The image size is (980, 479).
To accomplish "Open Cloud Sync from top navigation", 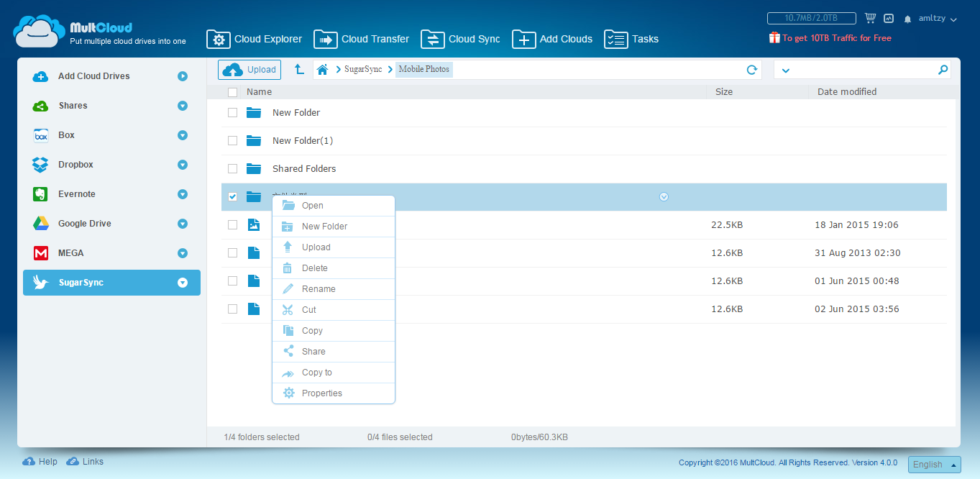I will [x=460, y=40].
